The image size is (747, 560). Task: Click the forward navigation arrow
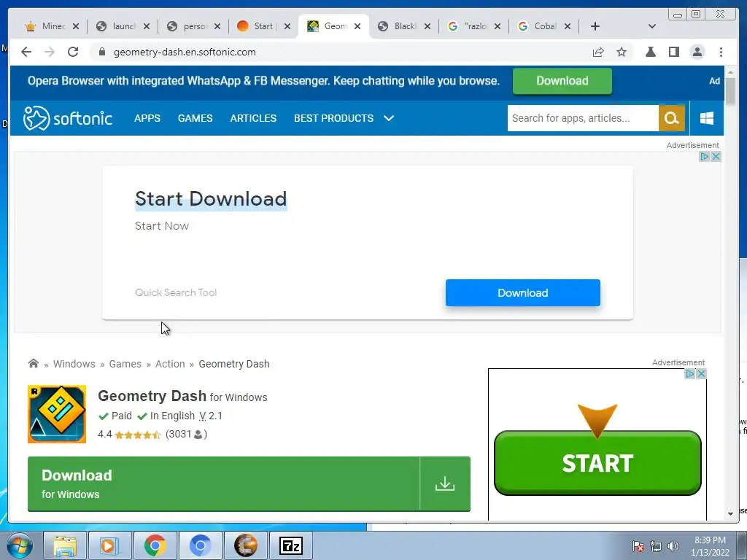tap(50, 52)
